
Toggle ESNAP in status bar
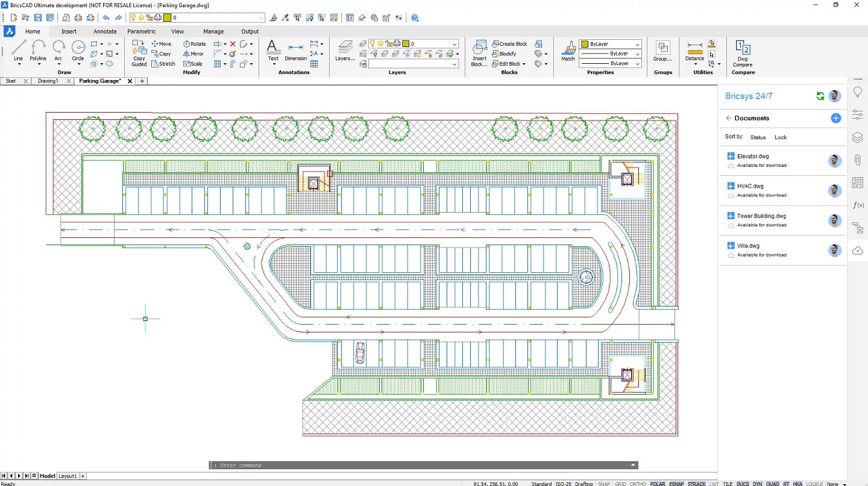coord(676,484)
